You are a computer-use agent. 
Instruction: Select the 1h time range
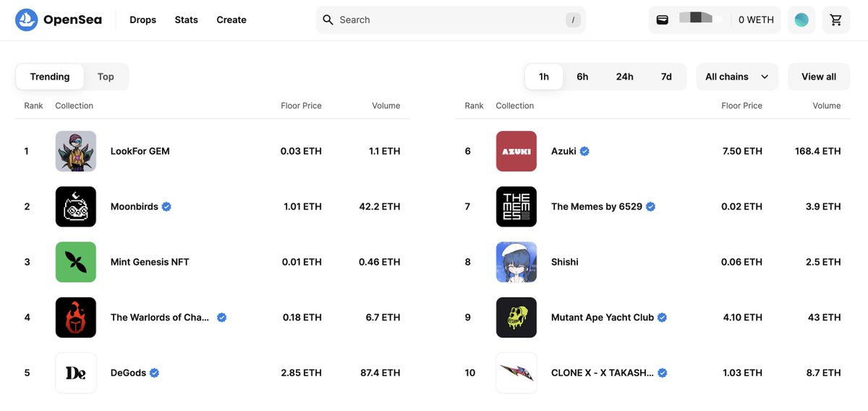[x=544, y=77]
